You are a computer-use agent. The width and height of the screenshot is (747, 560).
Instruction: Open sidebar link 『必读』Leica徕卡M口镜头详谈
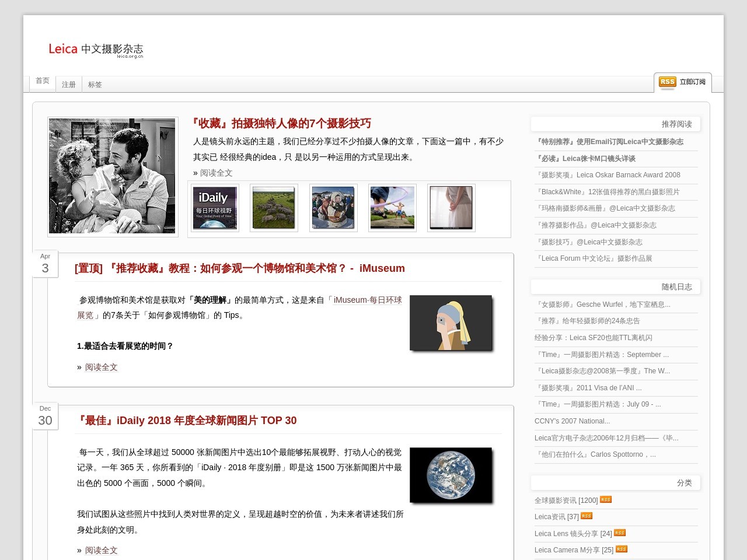pos(585,158)
